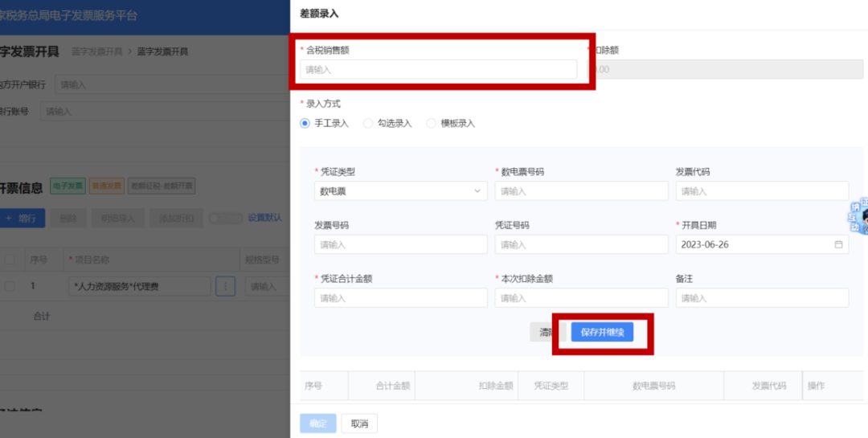The image size is (868, 438).
Task: Tick the checkbox for row 1
Action: click(10, 286)
